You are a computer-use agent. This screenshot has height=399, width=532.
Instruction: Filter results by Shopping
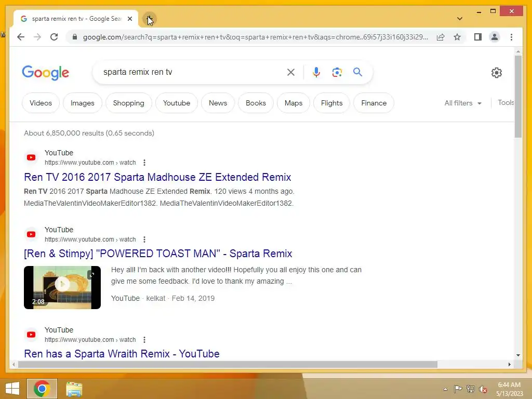click(x=129, y=103)
